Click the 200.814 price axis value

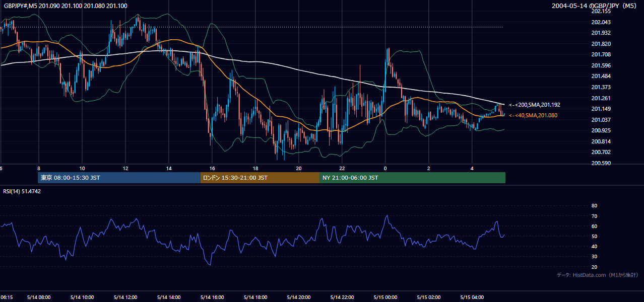click(x=601, y=141)
